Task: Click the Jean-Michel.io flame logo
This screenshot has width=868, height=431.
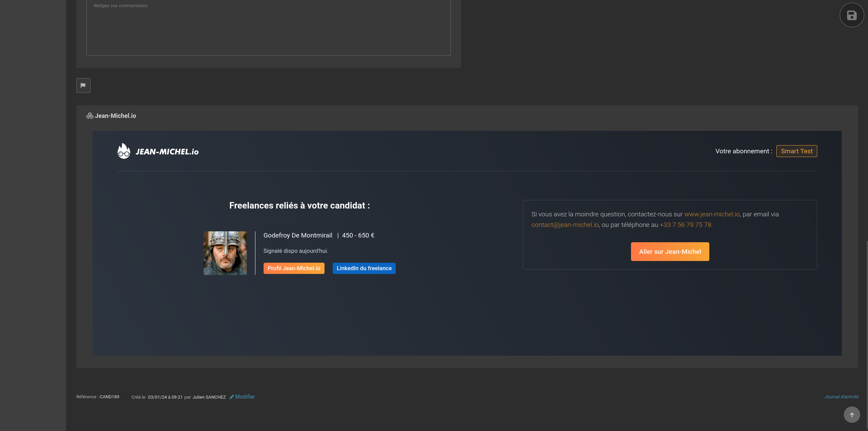Action: [x=124, y=151]
